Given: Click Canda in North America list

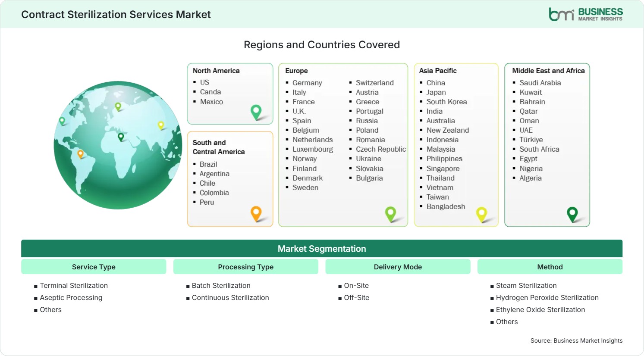Looking at the screenshot, I should 210,92.
